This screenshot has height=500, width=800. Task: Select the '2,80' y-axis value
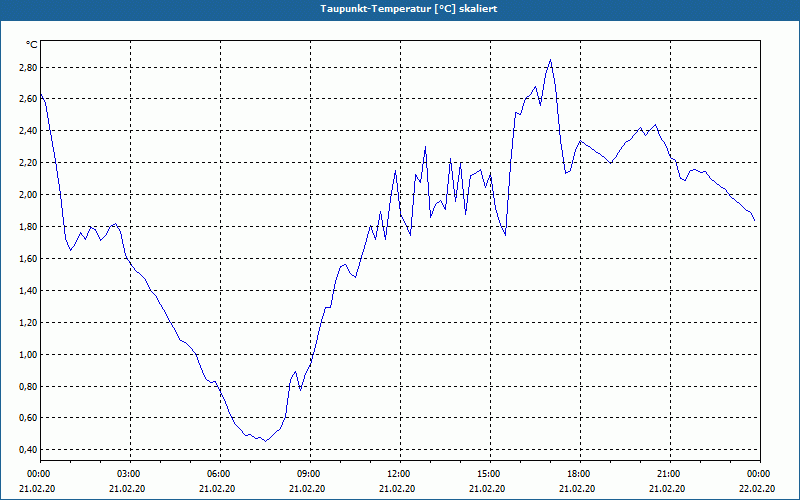pos(28,67)
